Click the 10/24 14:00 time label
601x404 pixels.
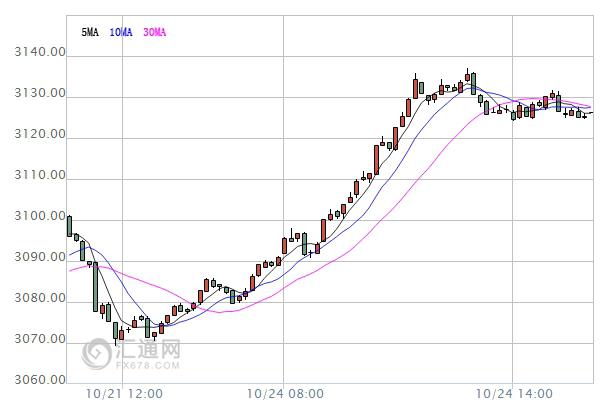pos(514,394)
